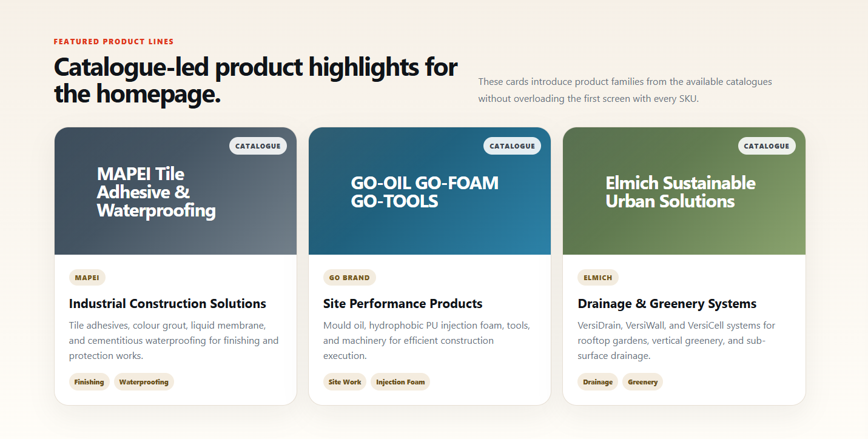
Task: Click the Finishing tag
Action: [89, 382]
